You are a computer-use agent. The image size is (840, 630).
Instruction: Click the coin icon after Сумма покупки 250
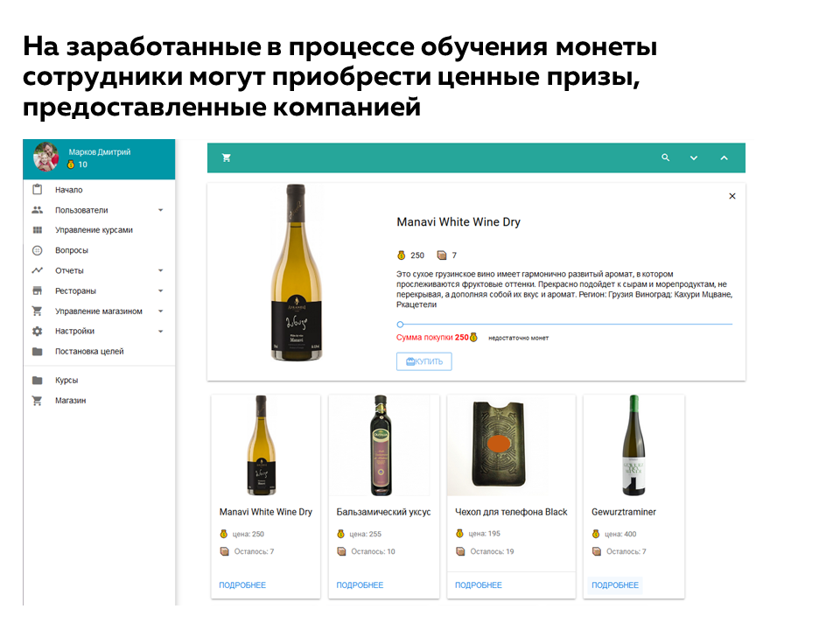click(473, 338)
